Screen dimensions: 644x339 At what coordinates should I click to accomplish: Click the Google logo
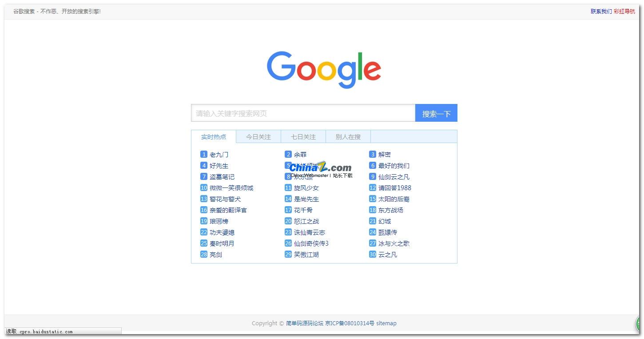(324, 70)
